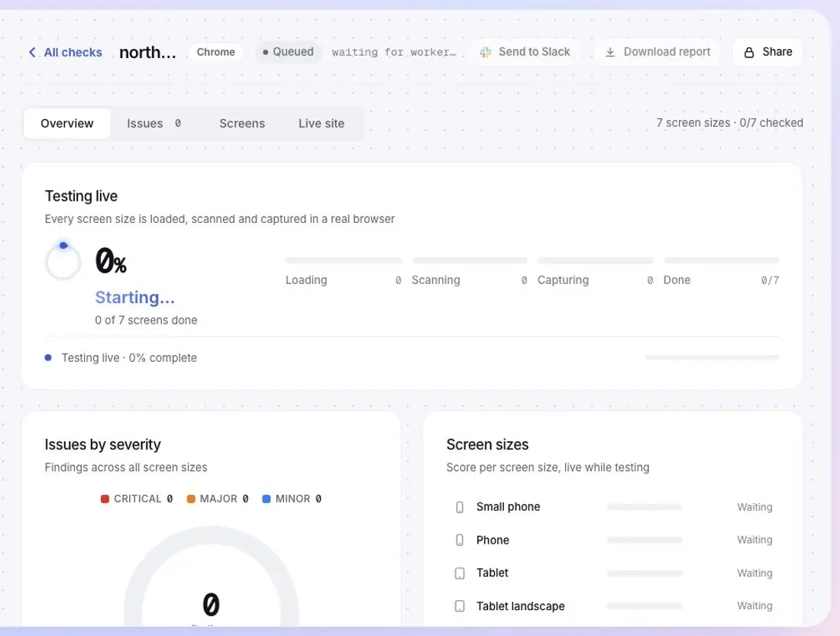Image resolution: width=840 pixels, height=636 pixels.
Task: Click the Issues by severity heading
Action: (x=103, y=444)
